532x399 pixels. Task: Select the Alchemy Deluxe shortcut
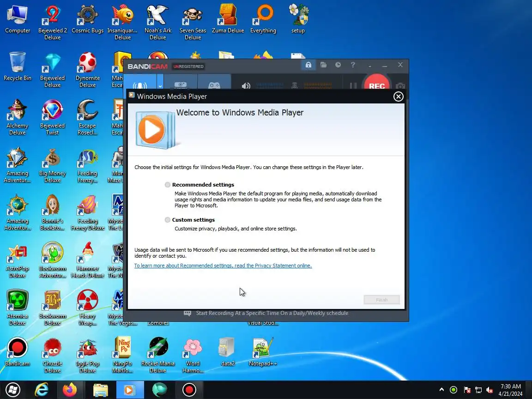[x=17, y=117]
